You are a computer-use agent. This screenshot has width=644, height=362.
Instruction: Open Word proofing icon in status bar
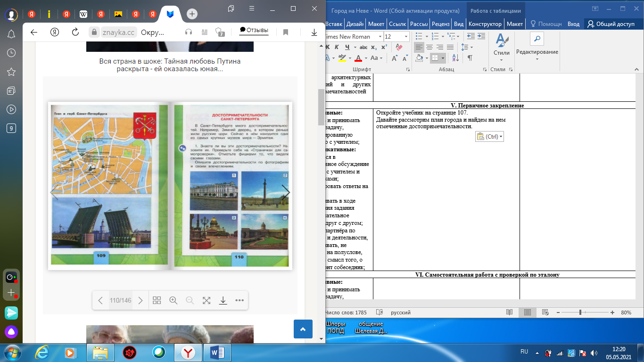point(379,313)
